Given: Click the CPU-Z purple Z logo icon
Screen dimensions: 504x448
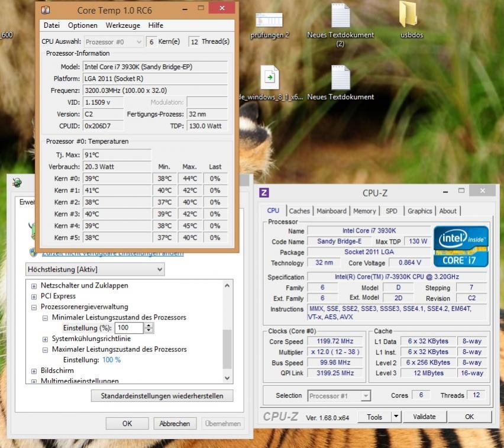Looking at the screenshot, I should pyautogui.click(x=264, y=193).
